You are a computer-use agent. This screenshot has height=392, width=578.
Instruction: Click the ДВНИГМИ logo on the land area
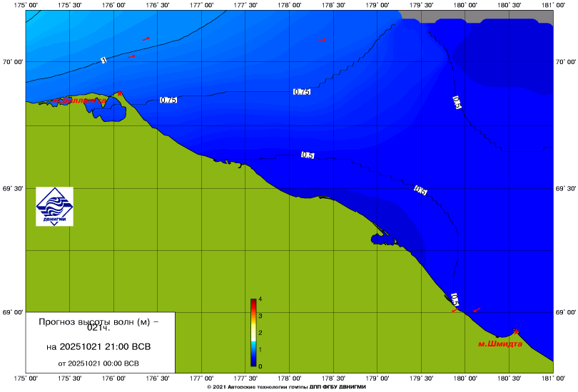(55, 207)
